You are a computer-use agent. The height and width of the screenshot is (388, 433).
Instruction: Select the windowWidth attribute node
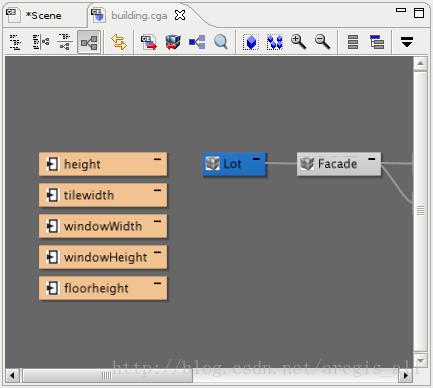click(103, 226)
